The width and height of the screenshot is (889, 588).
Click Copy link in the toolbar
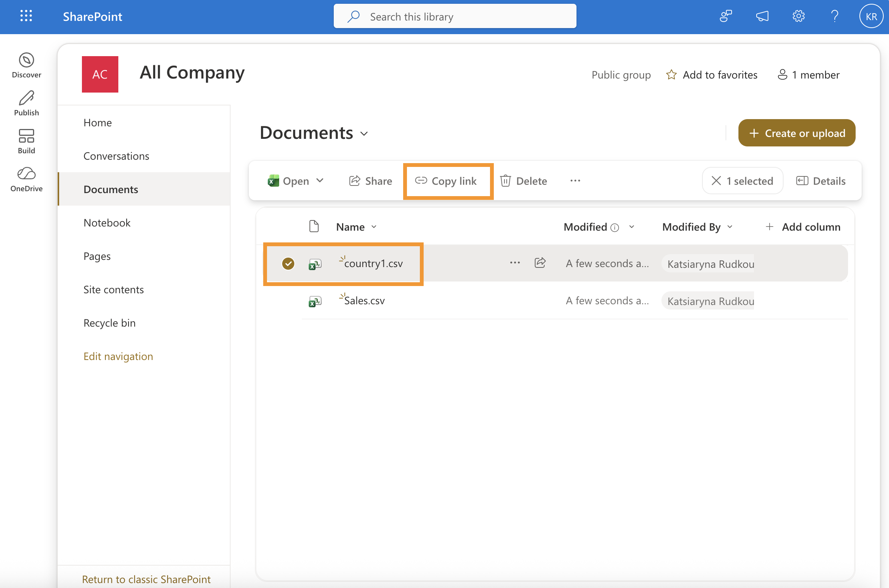(x=446, y=181)
